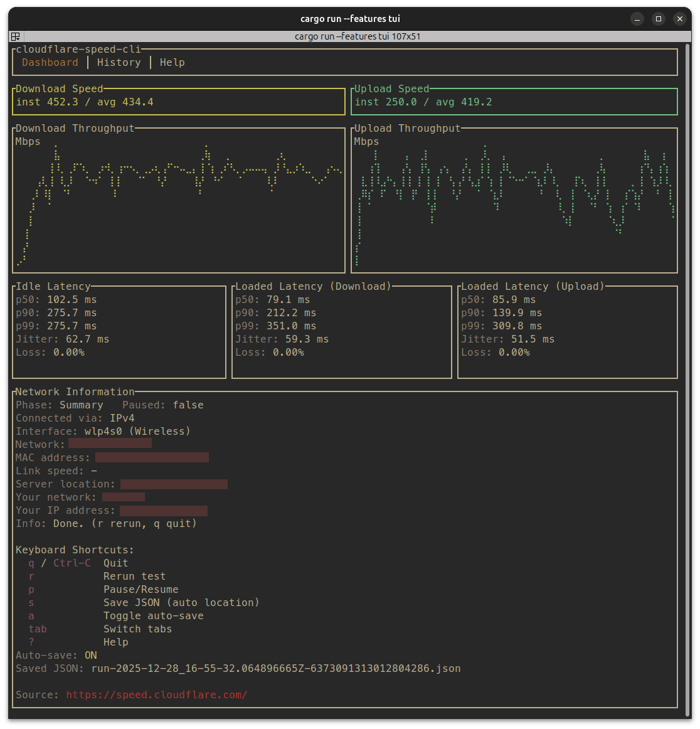Image resolution: width=700 pixels, height=729 pixels.
Task: Select the Download Throughput sparkline graph
Action: 178,200
